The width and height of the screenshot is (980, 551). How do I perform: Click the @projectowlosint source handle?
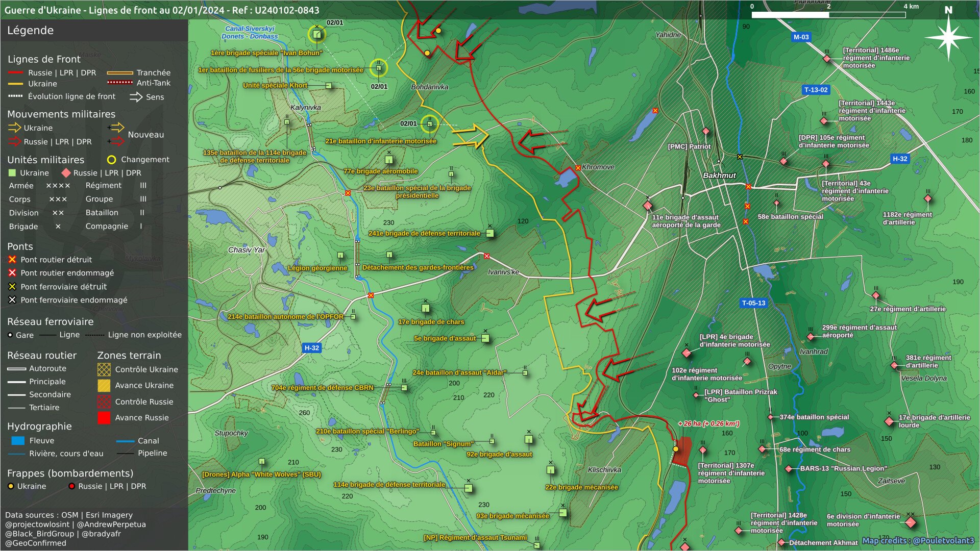[37, 525]
